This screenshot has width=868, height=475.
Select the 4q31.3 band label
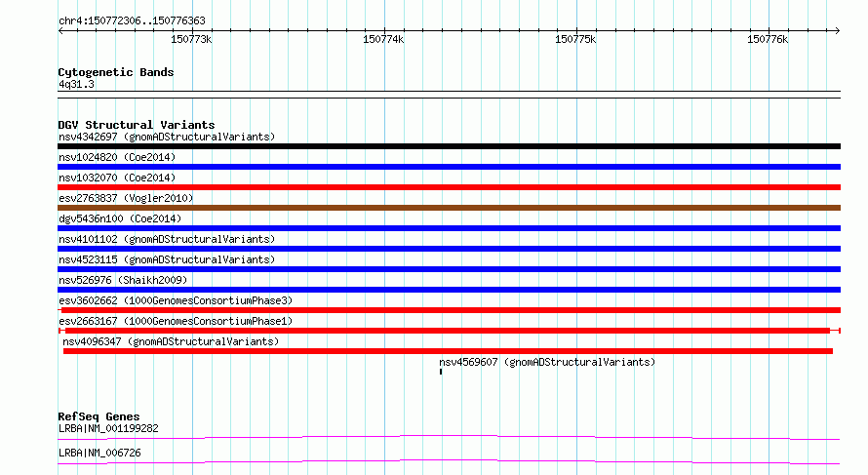(76, 85)
